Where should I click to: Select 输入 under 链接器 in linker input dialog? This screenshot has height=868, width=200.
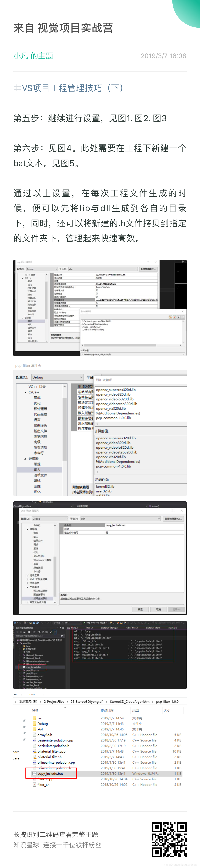37,470
